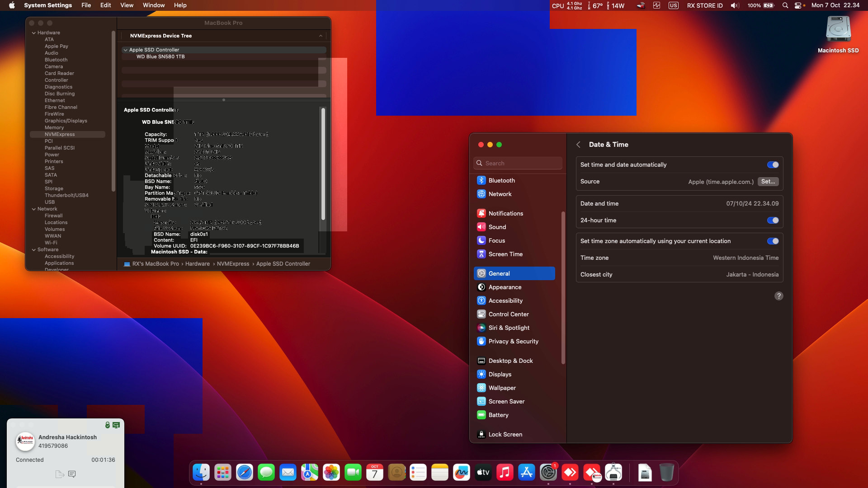
Task: Click System Information detail pane scrollbar
Action: click(x=323, y=164)
